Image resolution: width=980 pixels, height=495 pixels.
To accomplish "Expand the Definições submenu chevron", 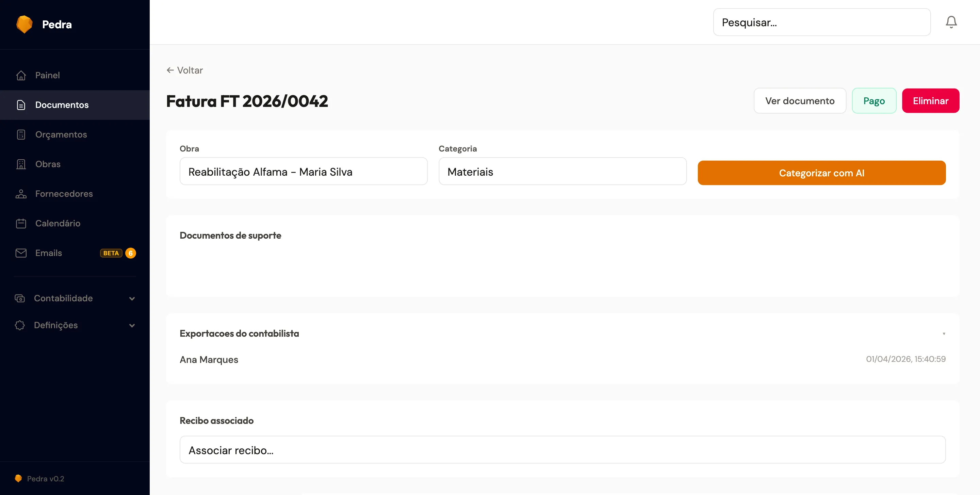I will [x=132, y=326].
